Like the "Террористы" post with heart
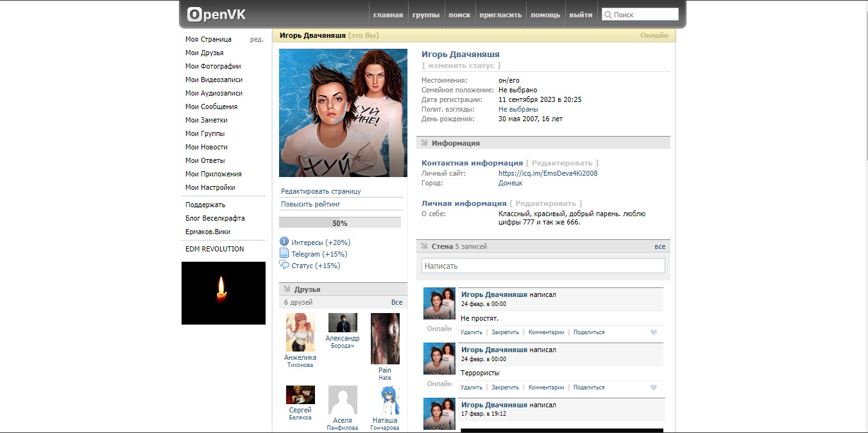868x433 pixels. pos(654,387)
